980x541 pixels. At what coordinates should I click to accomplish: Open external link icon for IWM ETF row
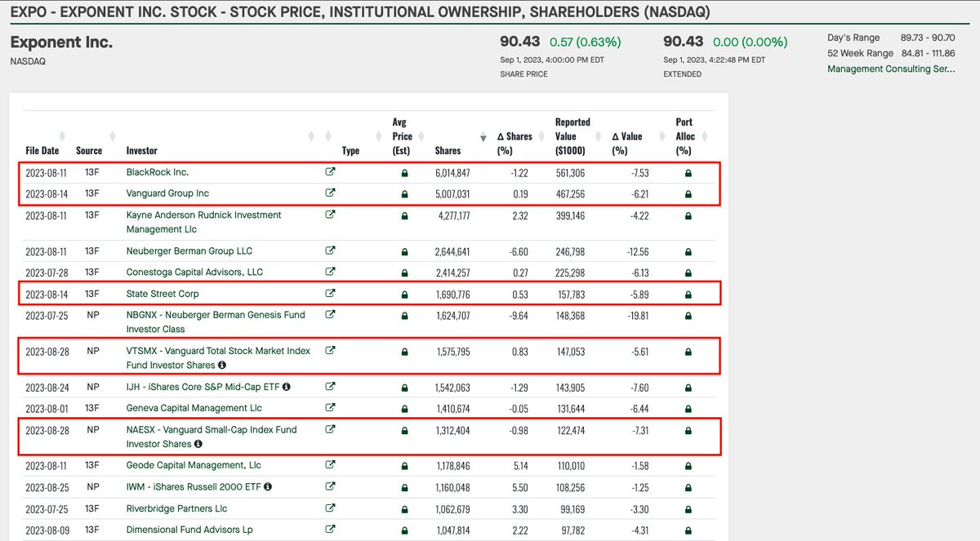pos(330,486)
